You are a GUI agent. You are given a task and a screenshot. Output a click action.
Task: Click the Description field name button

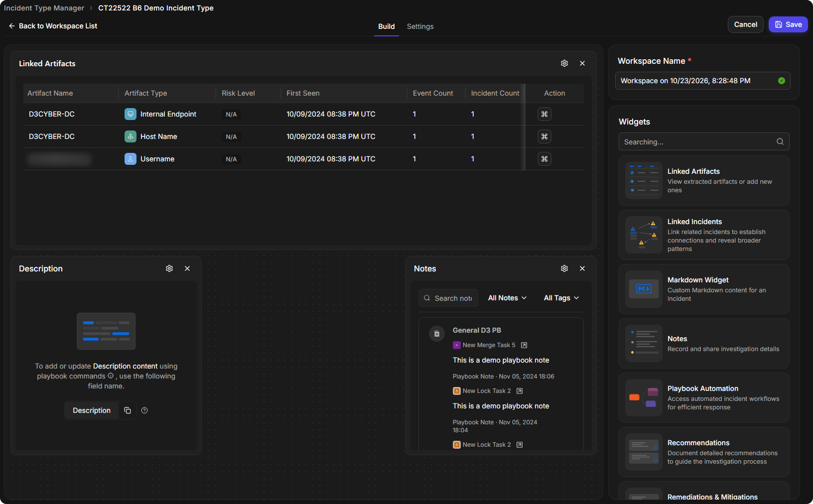pos(92,410)
